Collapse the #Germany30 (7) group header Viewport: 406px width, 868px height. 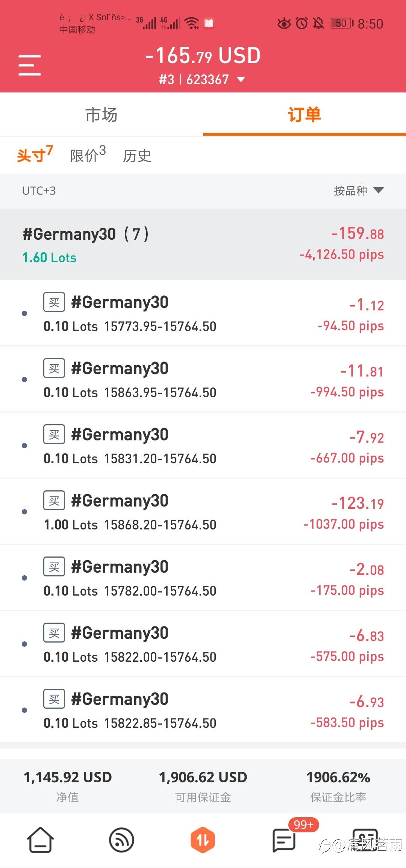203,245
